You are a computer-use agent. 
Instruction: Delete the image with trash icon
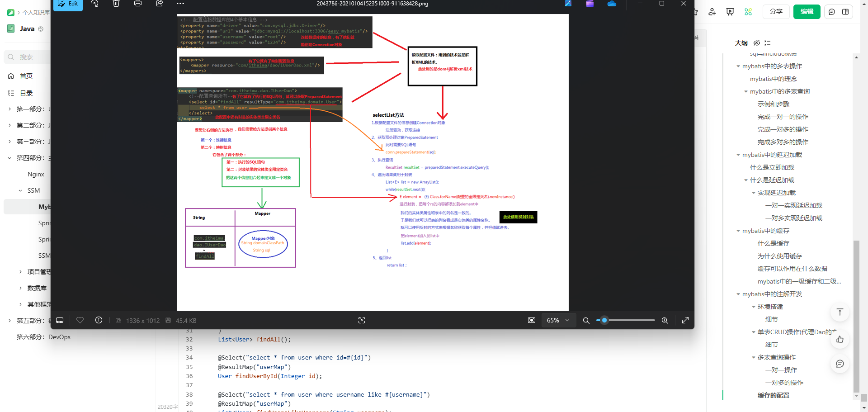[116, 4]
